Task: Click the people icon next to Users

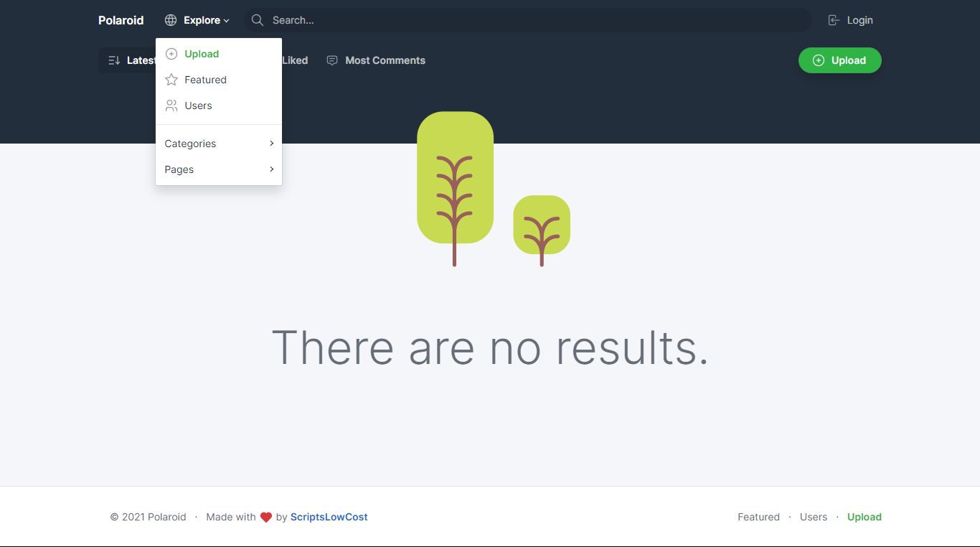Action: [x=171, y=106]
